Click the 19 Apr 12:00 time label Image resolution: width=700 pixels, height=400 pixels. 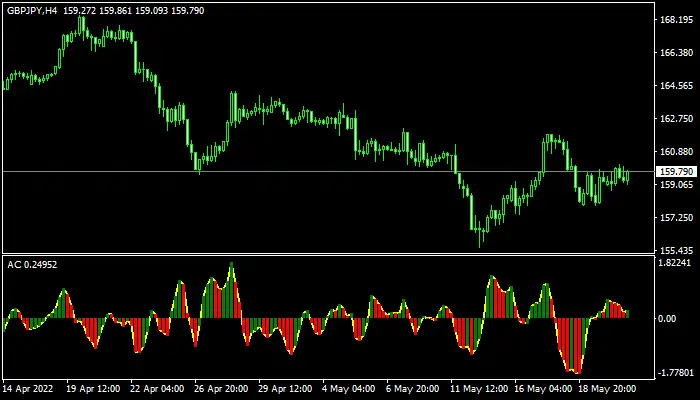[x=93, y=388]
